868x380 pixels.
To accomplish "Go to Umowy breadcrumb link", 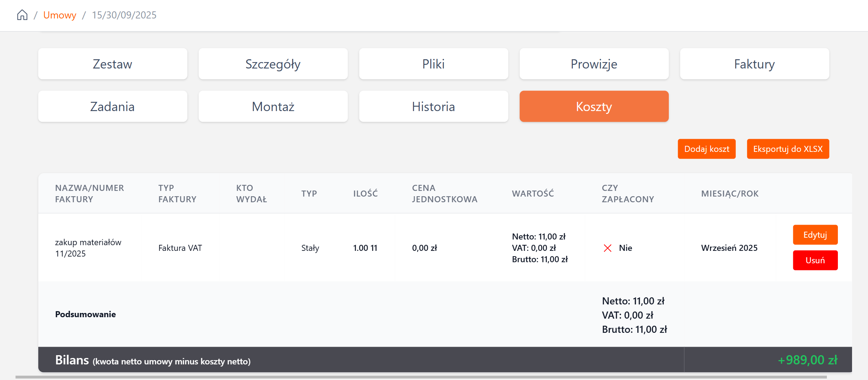I will click(x=60, y=15).
